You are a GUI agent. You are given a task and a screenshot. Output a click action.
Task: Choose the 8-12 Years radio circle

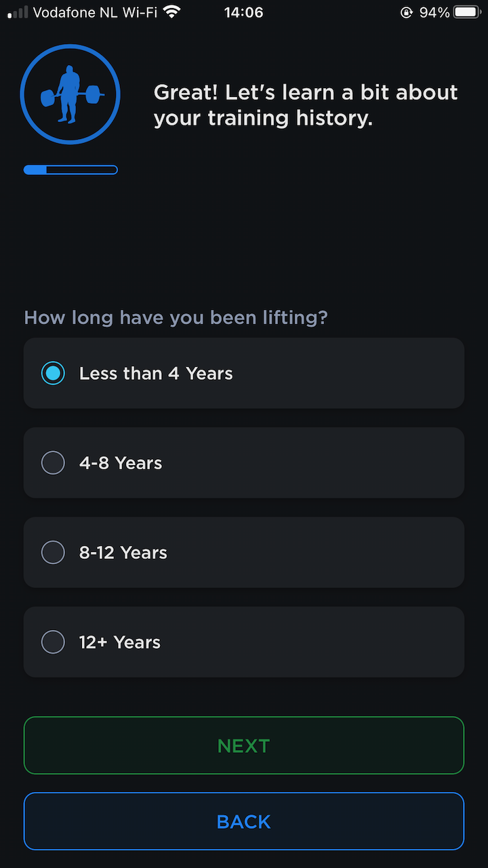tap(53, 552)
